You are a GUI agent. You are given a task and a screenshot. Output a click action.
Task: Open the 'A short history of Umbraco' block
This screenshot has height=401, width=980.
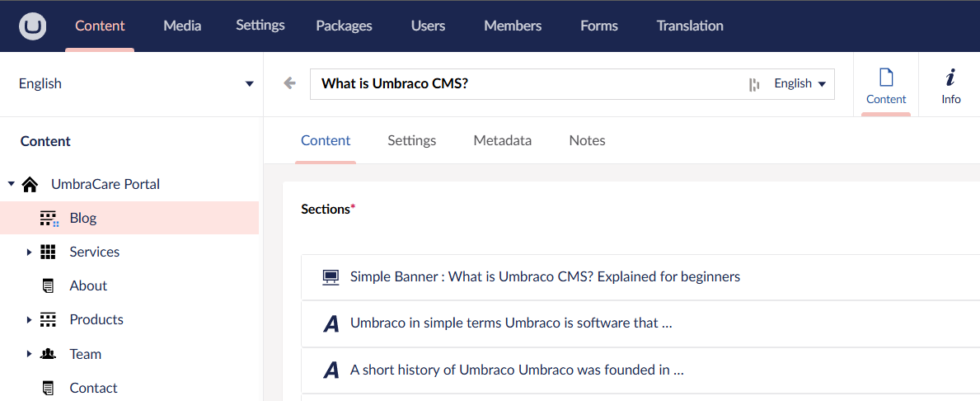pyautogui.click(x=640, y=370)
